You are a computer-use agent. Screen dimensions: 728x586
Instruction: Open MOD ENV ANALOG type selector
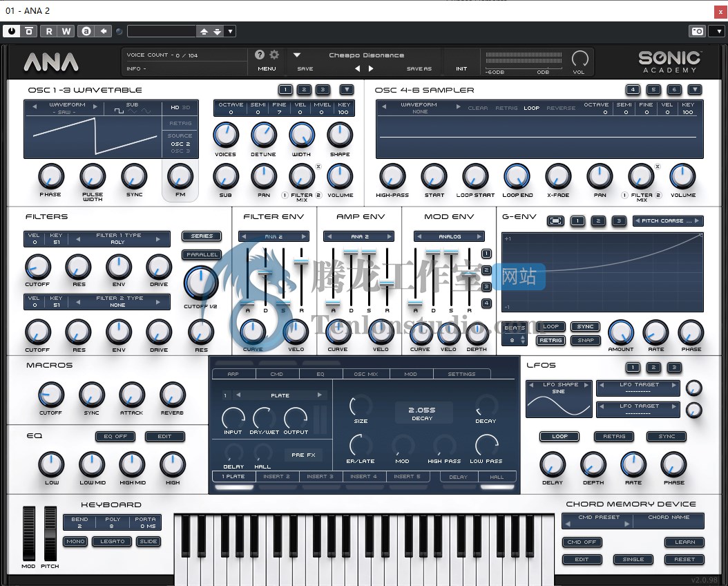(x=449, y=236)
